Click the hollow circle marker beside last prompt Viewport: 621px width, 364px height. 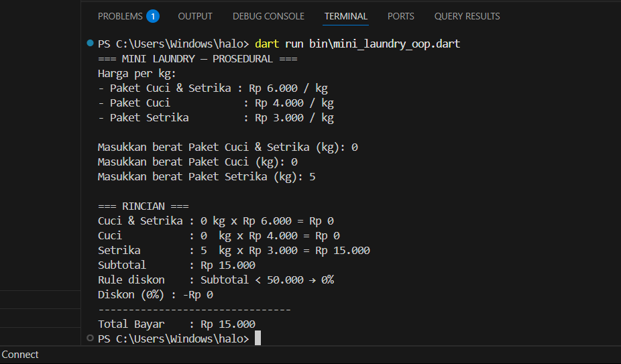tap(91, 339)
